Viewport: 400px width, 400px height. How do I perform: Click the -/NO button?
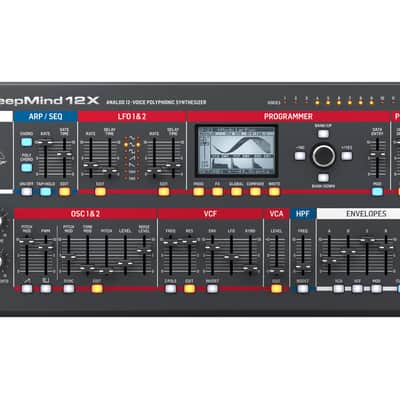[x=300, y=156]
